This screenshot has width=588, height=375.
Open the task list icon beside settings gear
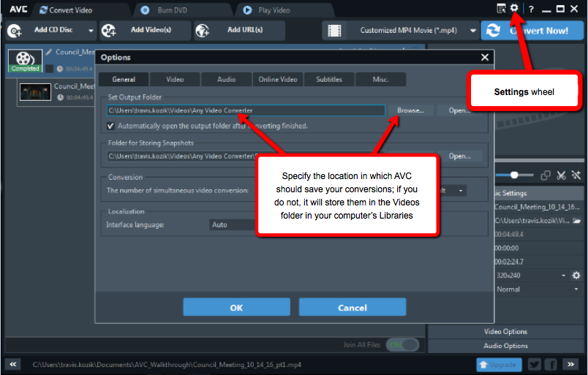pos(501,8)
